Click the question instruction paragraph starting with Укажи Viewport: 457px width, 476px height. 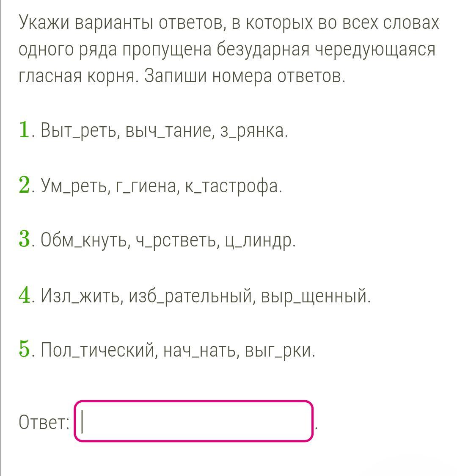(x=229, y=49)
